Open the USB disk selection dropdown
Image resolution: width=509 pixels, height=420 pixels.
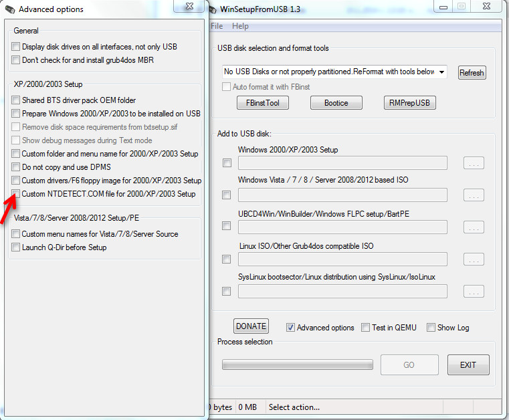click(441, 72)
